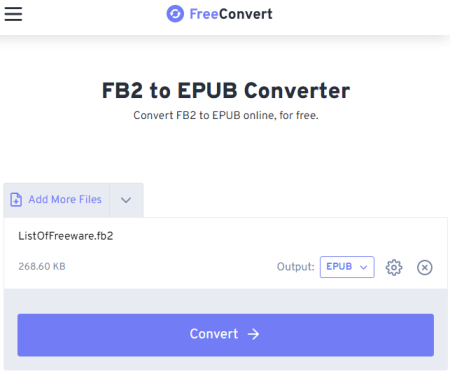The image size is (450, 381).
Task: Click the arrow icon inside Convert button
Action: click(x=253, y=334)
